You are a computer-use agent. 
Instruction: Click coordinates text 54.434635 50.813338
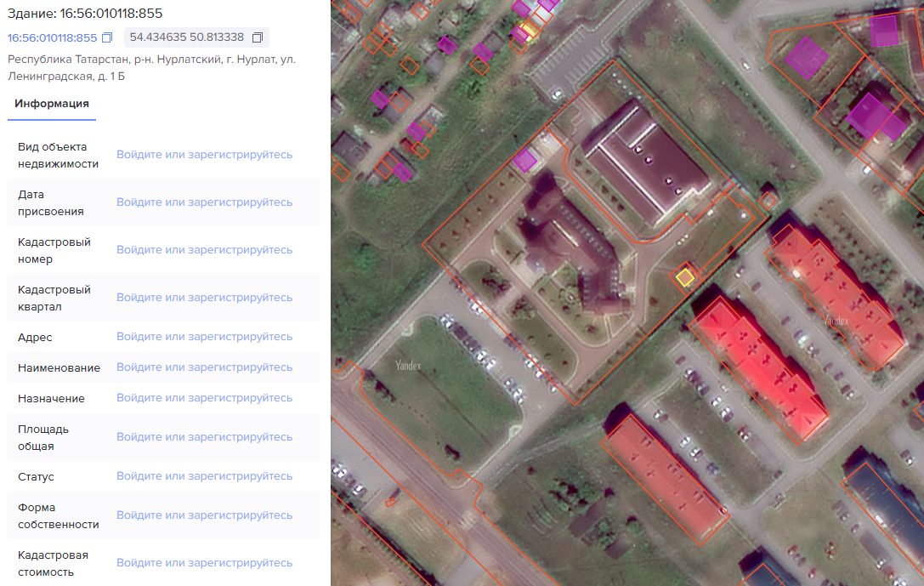(187, 37)
